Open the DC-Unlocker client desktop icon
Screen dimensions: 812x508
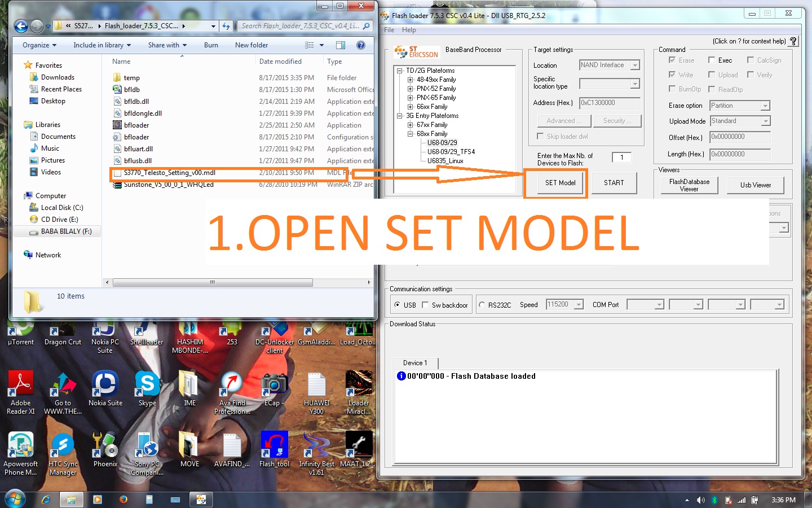274,338
